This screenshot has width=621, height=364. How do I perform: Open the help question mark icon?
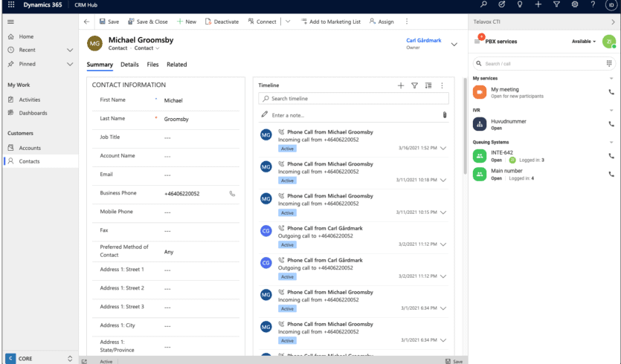(x=593, y=4)
